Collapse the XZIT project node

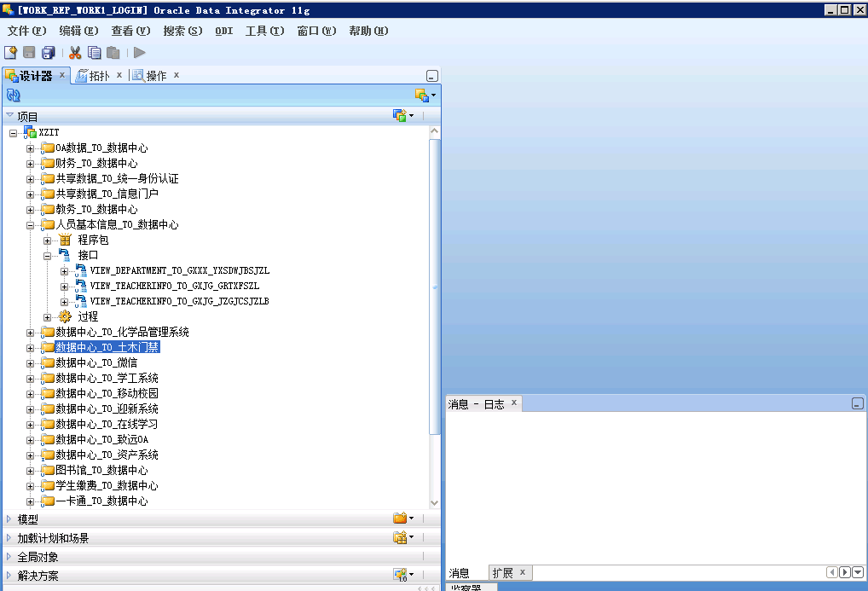(14, 133)
